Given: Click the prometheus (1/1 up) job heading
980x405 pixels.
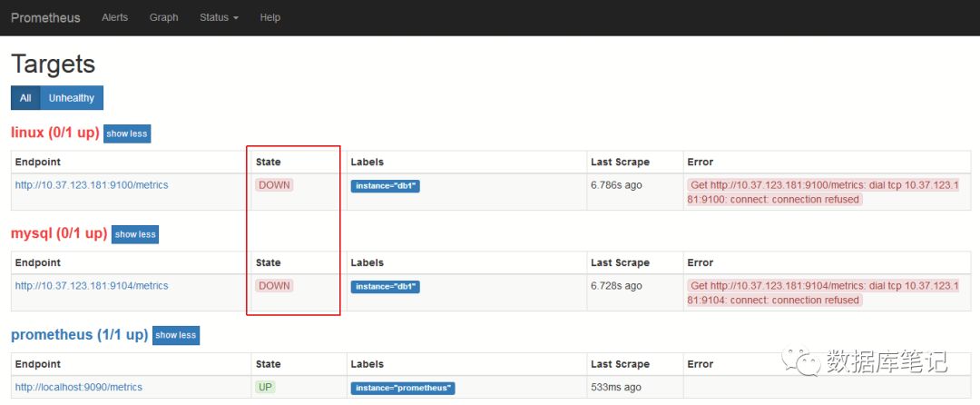Looking at the screenshot, I should [x=79, y=334].
